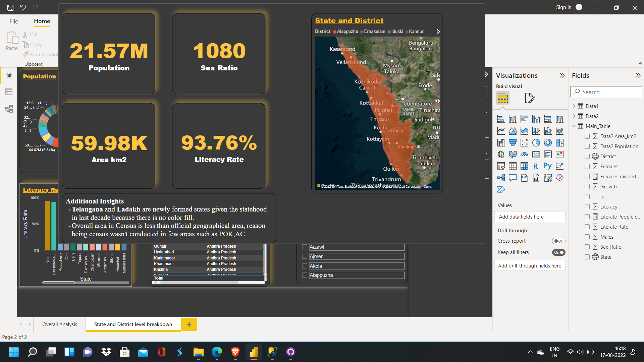
Task: Select the Gauge visualization icon
Action: [x=524, y=155]
